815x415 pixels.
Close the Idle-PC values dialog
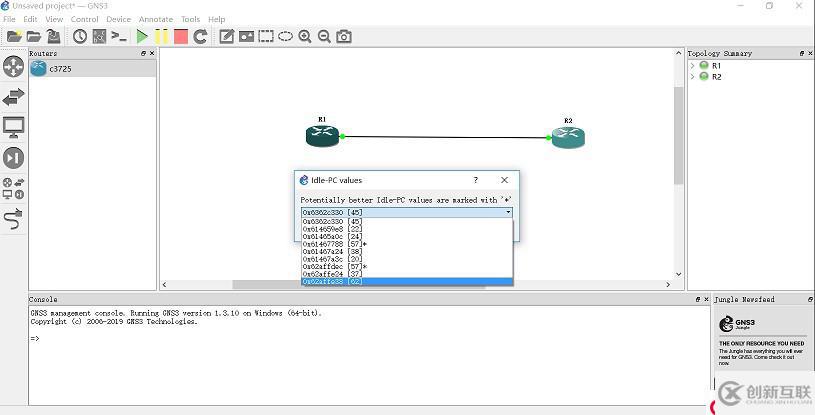click(504, 180)
